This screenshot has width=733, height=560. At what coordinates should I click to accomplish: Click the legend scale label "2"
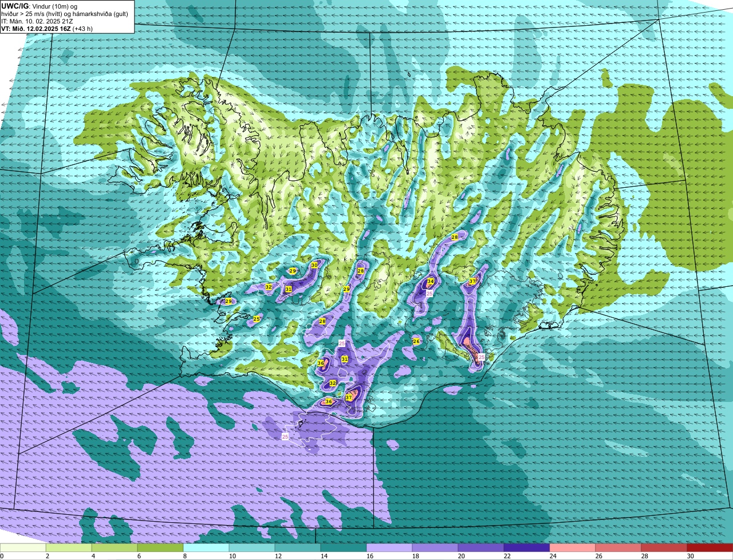pos(47,556)
